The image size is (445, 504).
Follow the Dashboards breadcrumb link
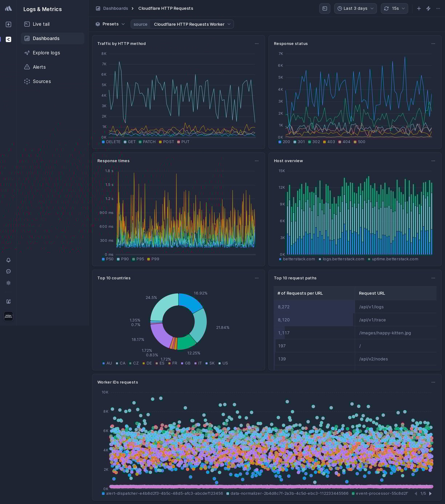(x=115, y=8)
